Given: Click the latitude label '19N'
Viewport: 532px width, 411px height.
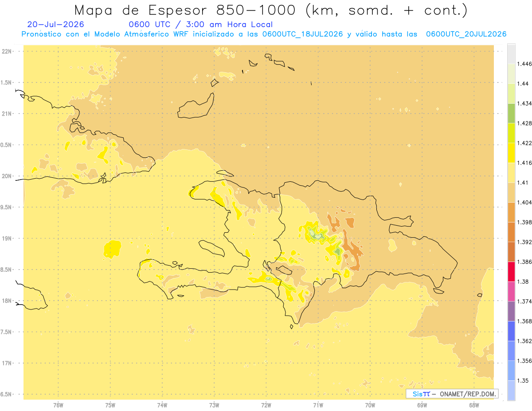Looking at the screenshot, I should point(7,239).
